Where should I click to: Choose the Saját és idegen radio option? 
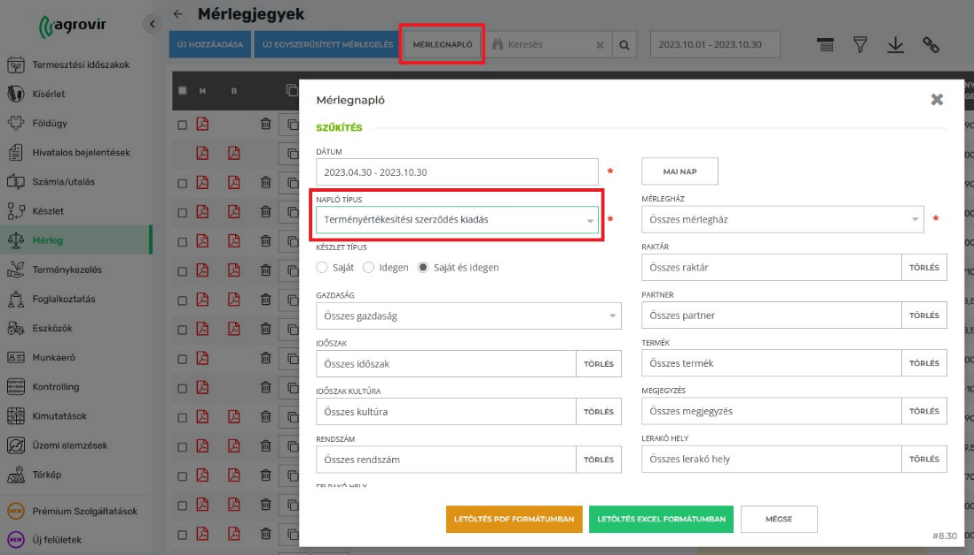pyautogui.click(x=424, y=267)
